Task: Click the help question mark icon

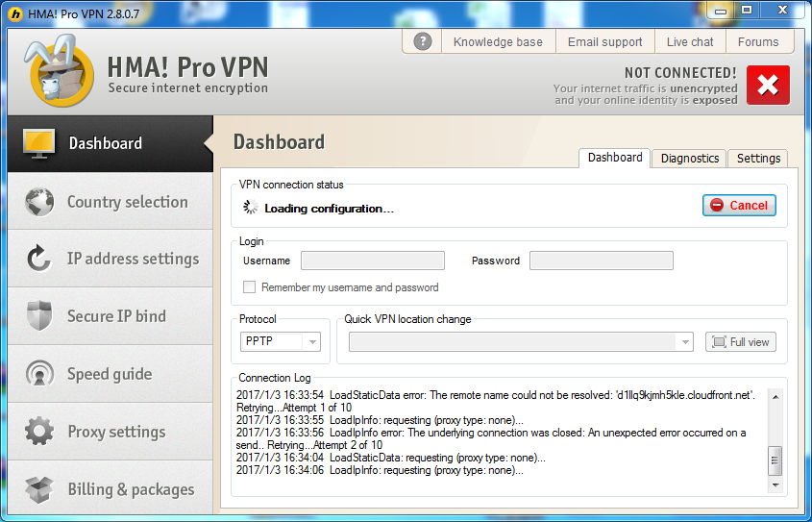Action: click(423, 41)
